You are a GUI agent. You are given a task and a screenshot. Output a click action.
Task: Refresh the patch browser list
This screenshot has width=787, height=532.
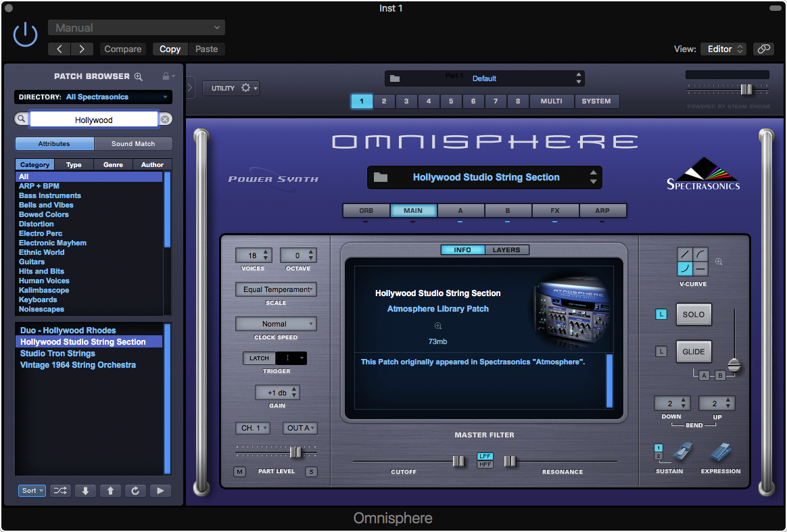click(x=135, y=490)
